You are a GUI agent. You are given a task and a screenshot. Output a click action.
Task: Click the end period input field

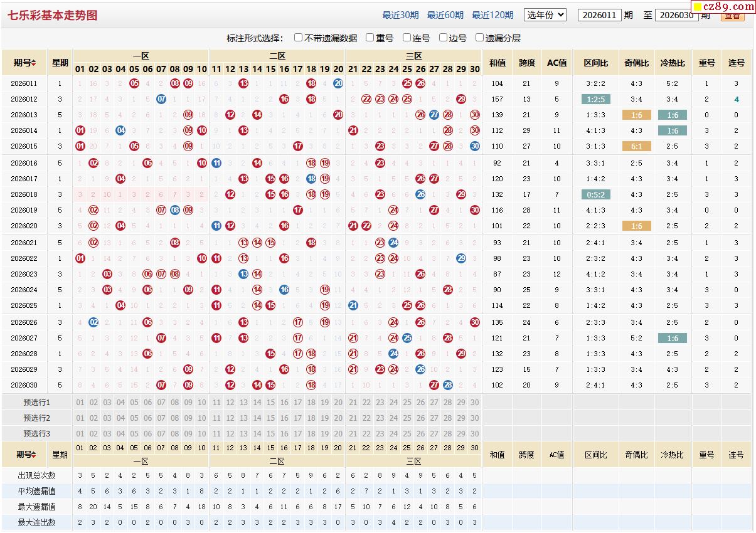pos(676,15)
